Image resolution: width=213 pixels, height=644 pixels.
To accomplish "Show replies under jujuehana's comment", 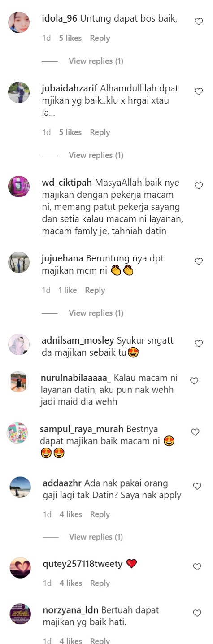I will click(x=96, y=313).
